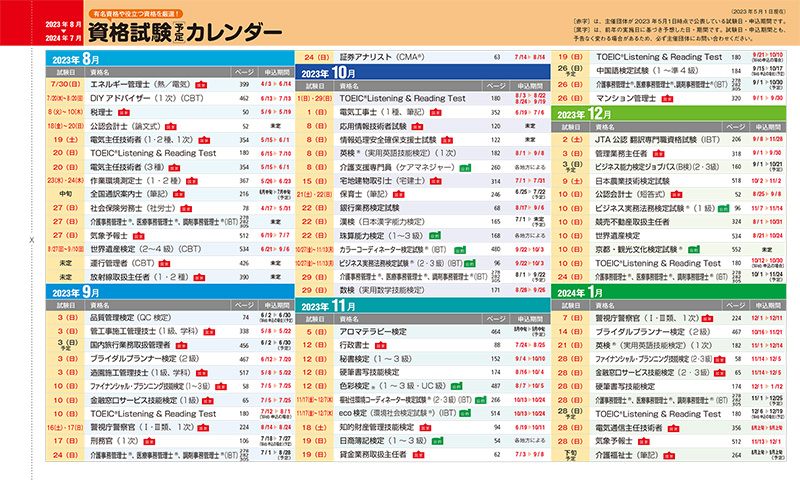Click the red badge next to 税理士
The height and width of the screenshot is (480, 800).
tap(123, 112)
